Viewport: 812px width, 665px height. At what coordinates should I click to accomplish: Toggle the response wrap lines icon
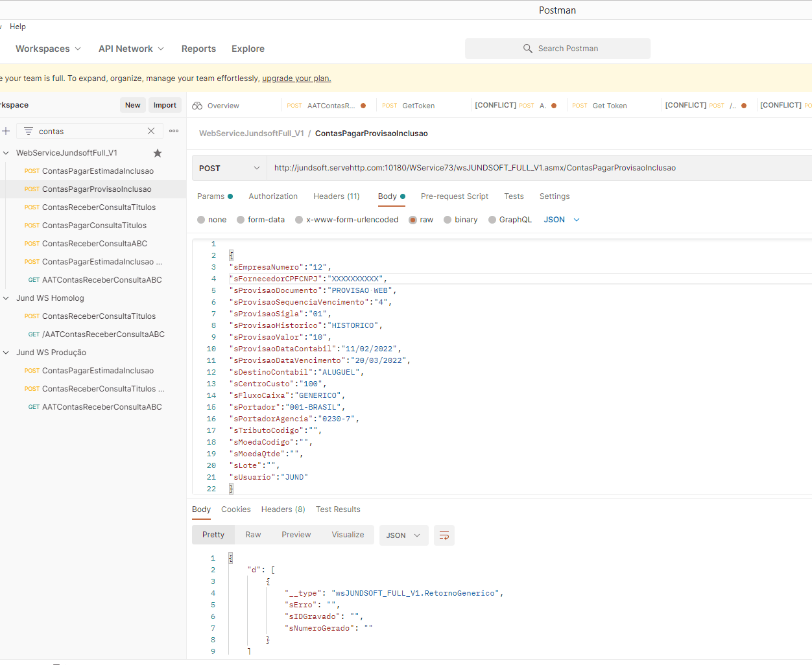coord(444,535)
